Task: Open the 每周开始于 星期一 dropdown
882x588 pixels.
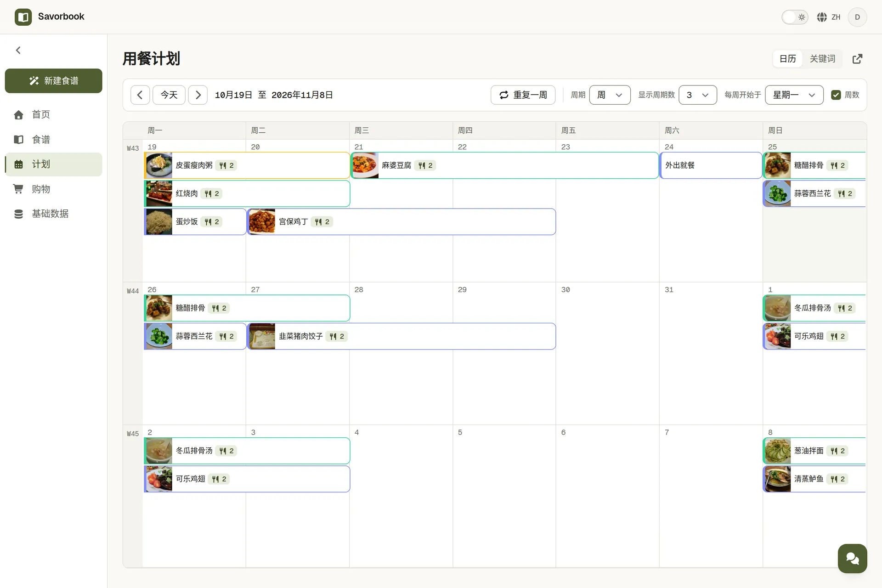Action: coord(794,95)
